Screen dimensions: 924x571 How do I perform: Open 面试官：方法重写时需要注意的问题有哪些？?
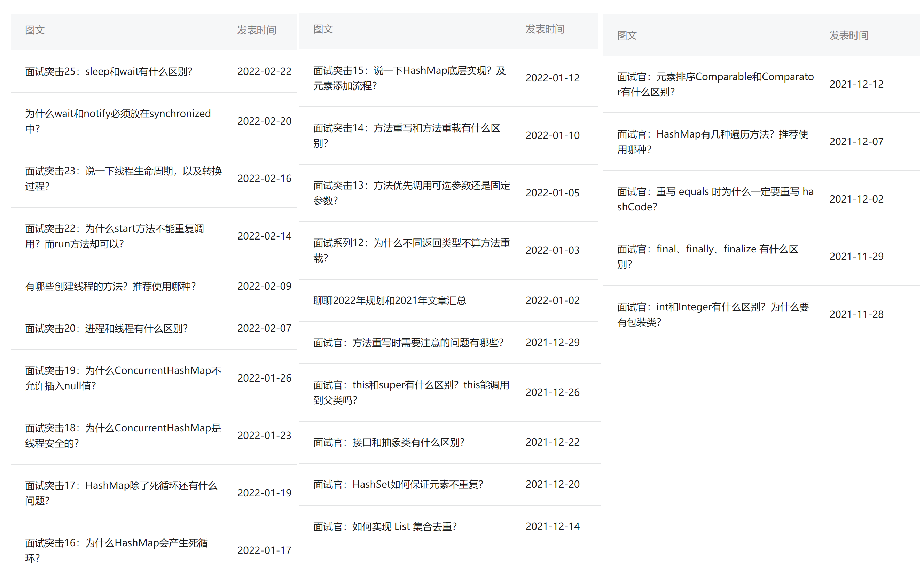point(409,343)
